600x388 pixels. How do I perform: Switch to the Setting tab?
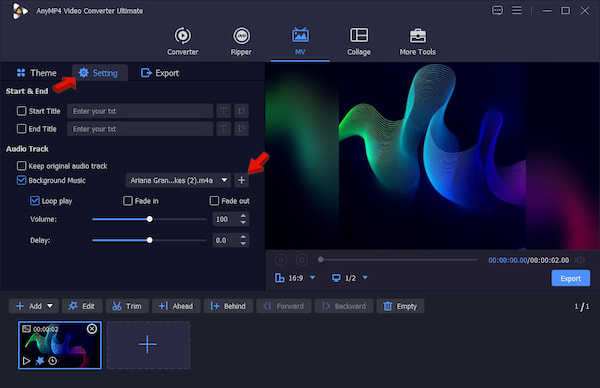[99, 73]
